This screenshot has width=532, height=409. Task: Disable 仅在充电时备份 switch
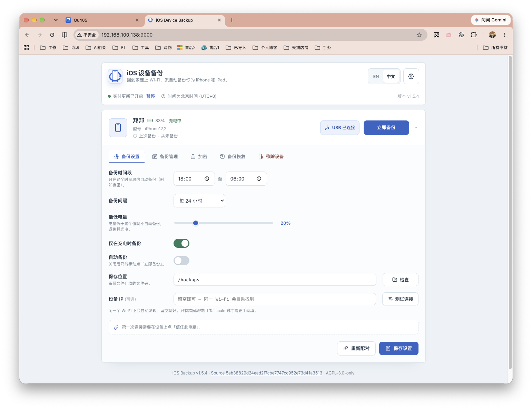tap(181, 243)
